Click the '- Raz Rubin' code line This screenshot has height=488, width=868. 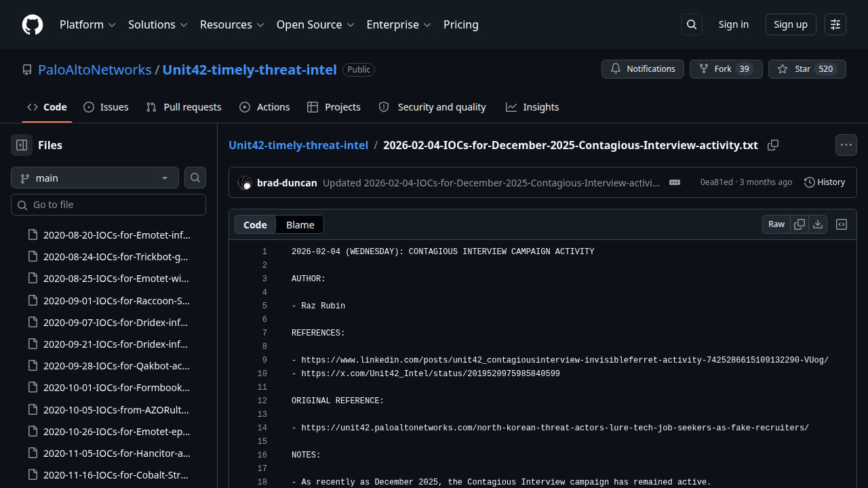318,306
